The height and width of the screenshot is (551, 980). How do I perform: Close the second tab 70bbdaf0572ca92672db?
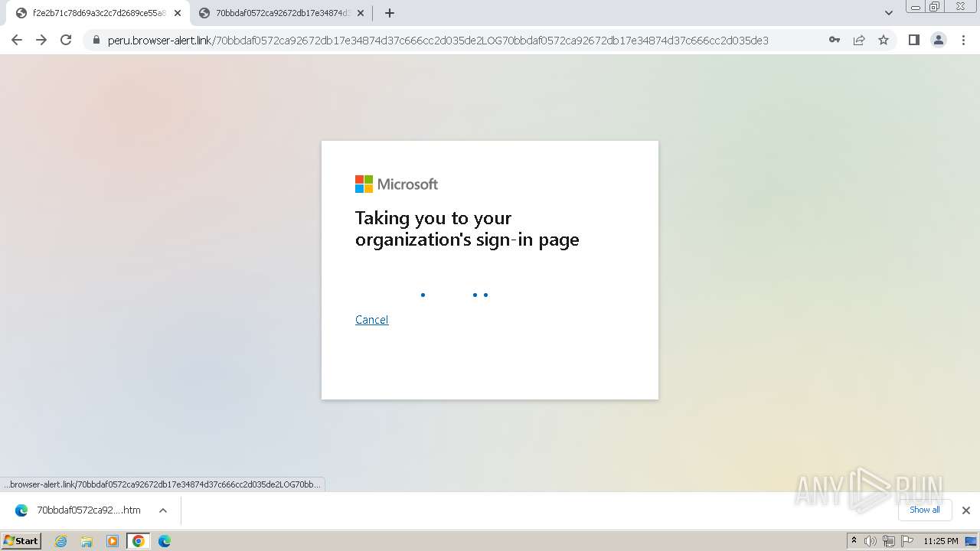361,13
